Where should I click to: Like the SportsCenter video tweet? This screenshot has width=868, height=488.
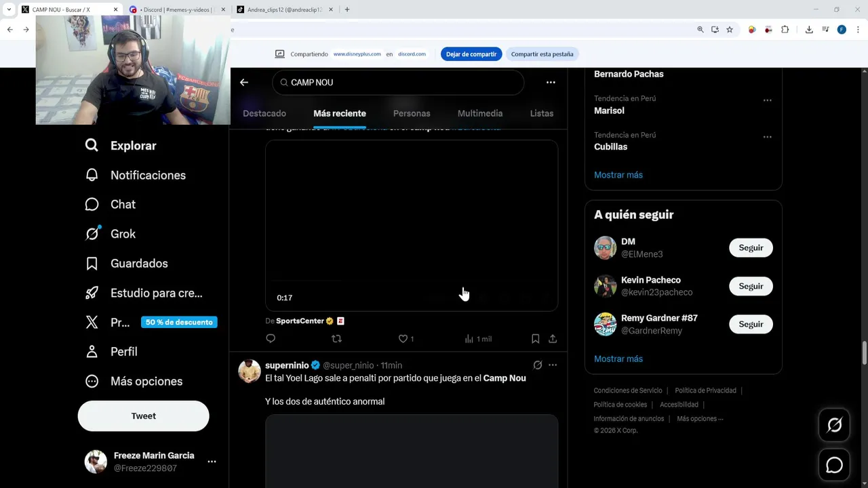click(406, 339)
